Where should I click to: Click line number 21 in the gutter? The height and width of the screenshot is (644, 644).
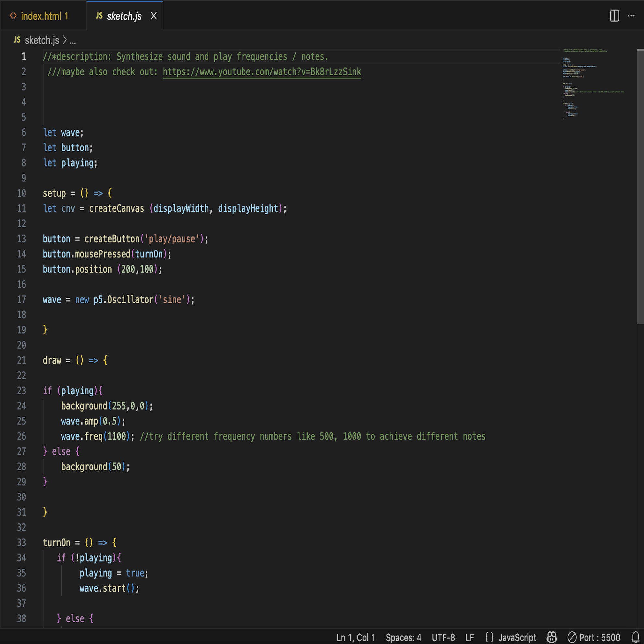(x=21, y=360)
